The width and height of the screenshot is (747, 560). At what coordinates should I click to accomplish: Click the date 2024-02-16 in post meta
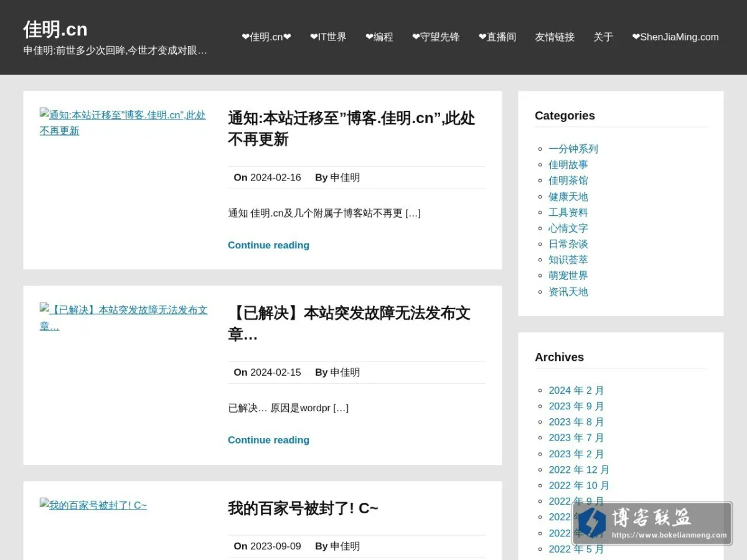tap(276, 177)
